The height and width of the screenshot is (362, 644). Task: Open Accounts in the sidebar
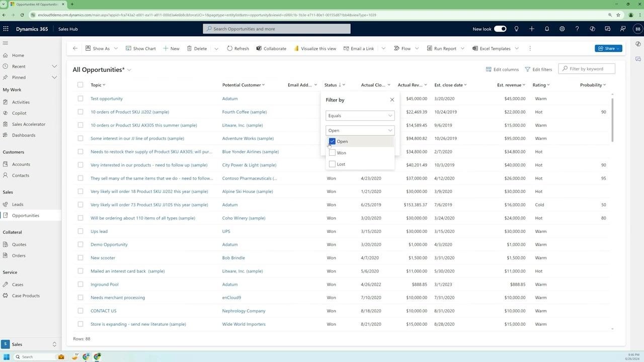[x=21, y=164]
